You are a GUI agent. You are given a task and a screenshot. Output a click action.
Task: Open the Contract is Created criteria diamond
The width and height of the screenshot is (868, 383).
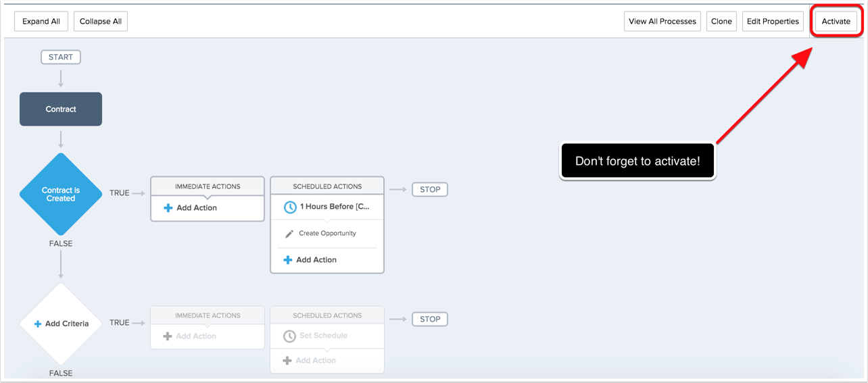61,194
